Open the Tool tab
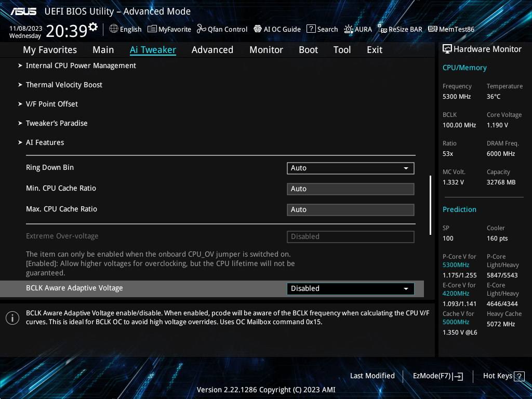 [x=342, y=50]
